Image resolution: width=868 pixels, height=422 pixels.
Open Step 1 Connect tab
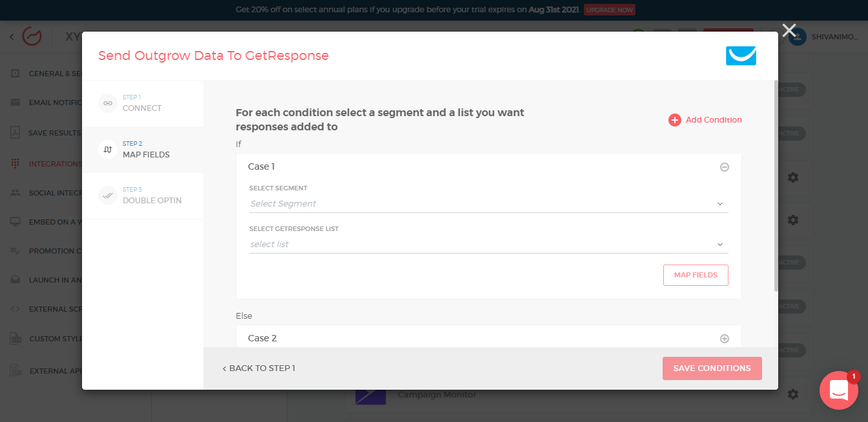(143, 103)
